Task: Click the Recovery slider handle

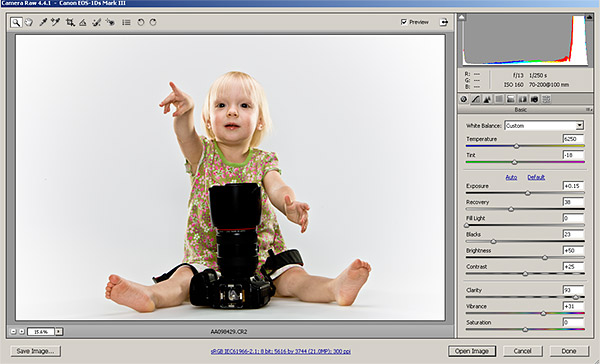Action: (x=511, y=209)
